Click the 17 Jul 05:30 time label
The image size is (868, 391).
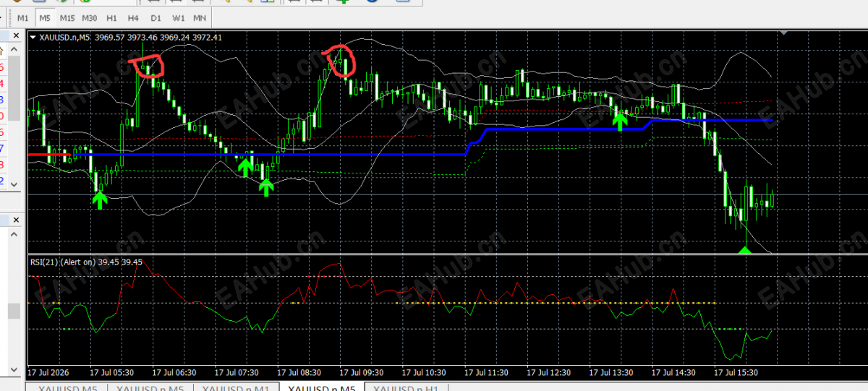pos(111,372)
